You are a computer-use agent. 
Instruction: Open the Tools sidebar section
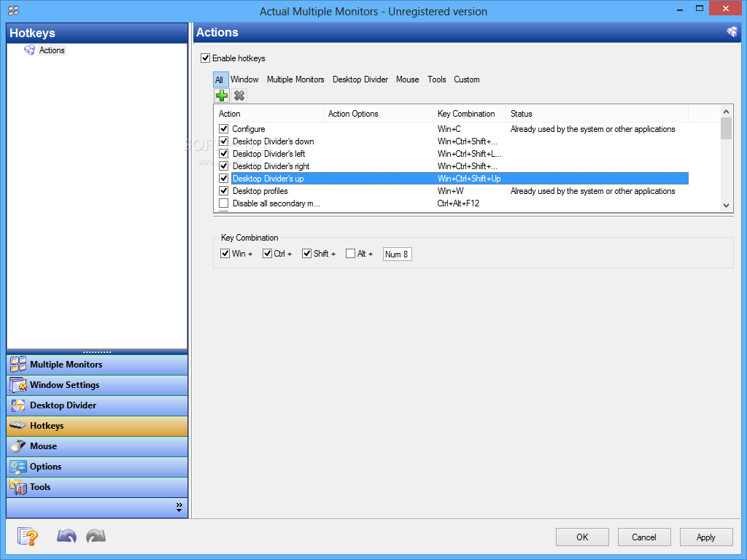click(97, 488)
